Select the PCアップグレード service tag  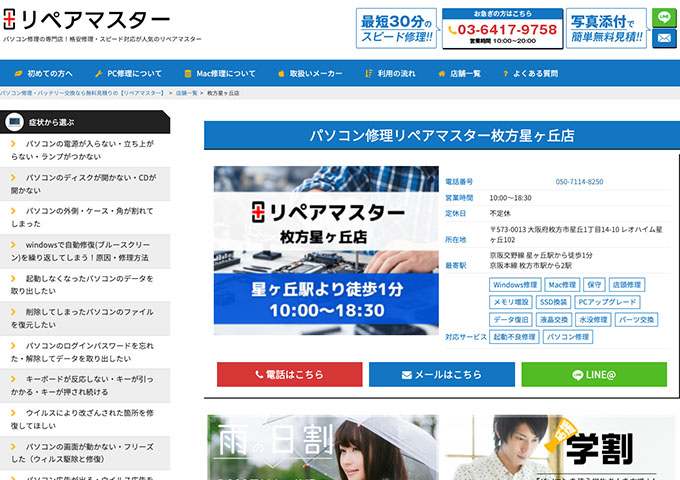[607, 302]
